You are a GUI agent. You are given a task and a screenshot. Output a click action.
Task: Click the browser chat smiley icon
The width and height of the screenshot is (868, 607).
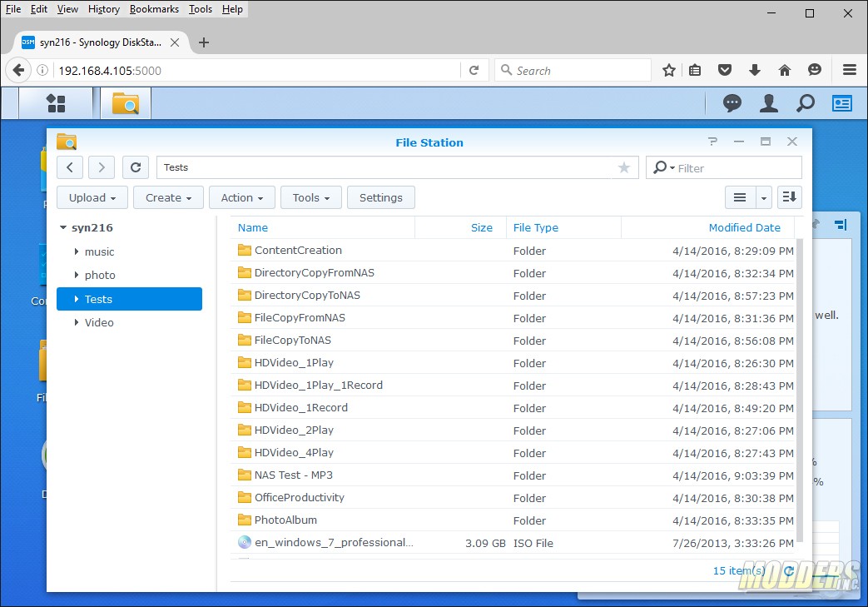point(814,70)
